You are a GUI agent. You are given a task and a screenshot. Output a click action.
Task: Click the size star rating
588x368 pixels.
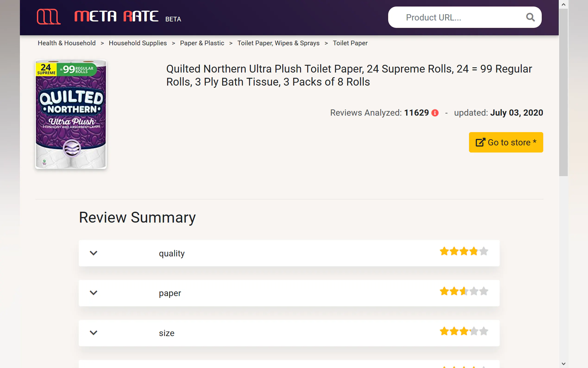click(463, 331)
